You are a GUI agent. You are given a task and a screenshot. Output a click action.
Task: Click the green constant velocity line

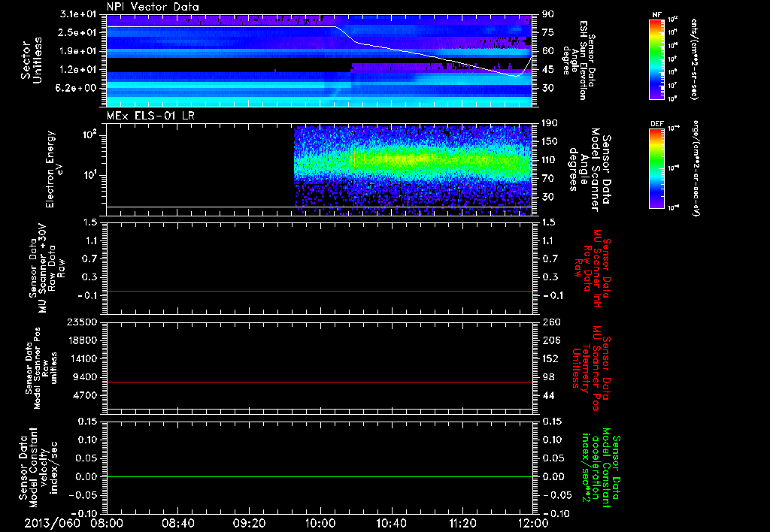320,476
